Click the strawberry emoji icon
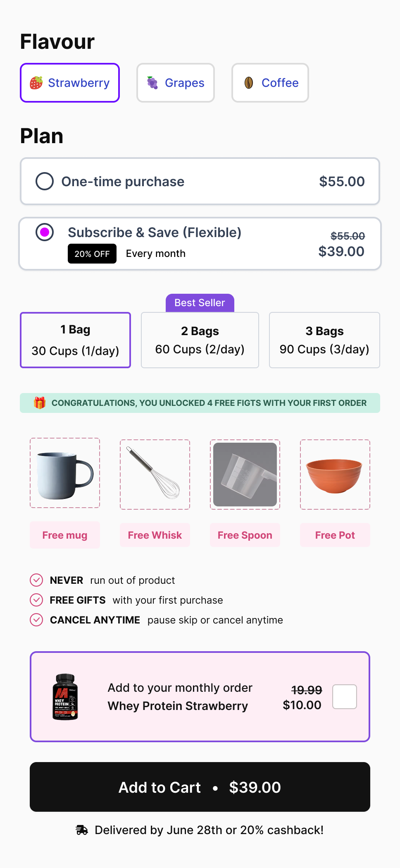 [36, 83]
